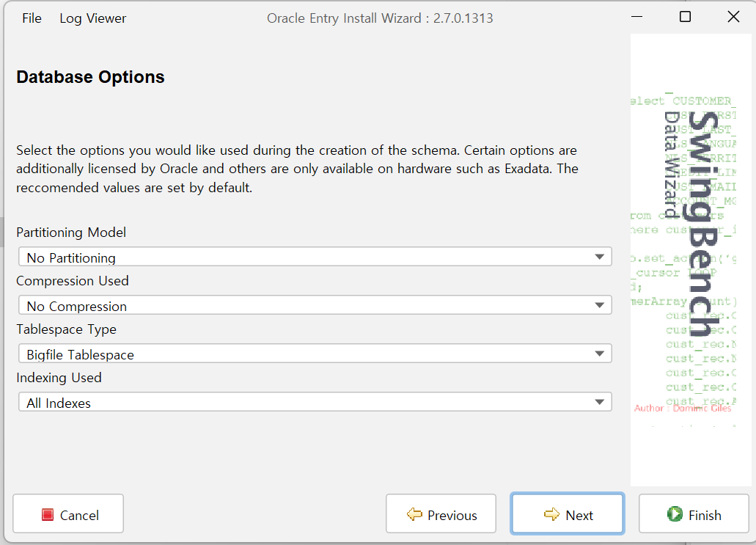Open the Log Viewer menu

pyautogui.click(x=92, y=18)
